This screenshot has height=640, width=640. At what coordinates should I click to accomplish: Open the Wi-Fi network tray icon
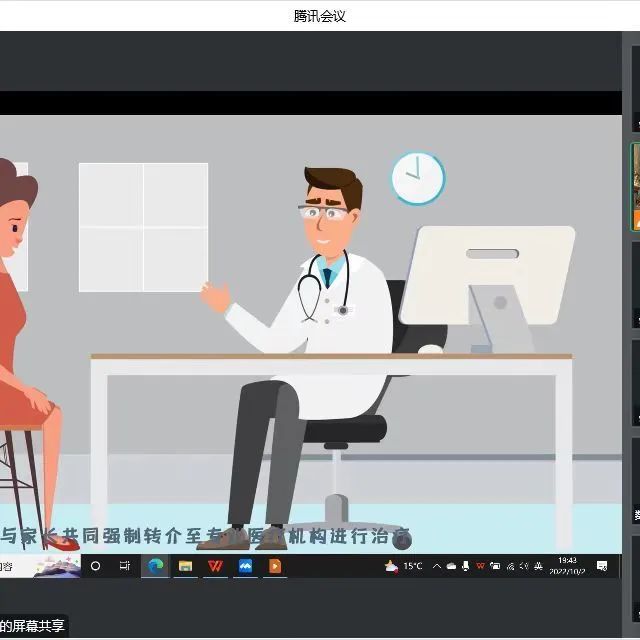[x=510, y=566]
